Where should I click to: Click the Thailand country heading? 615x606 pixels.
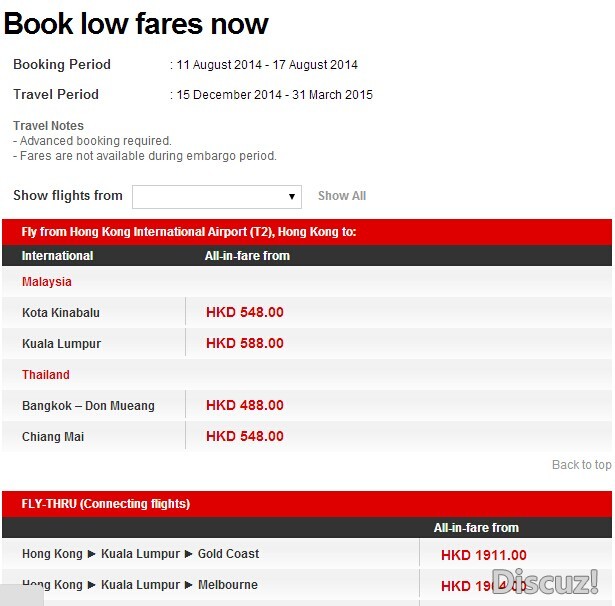pyautogui.click(x=45, y=375)
